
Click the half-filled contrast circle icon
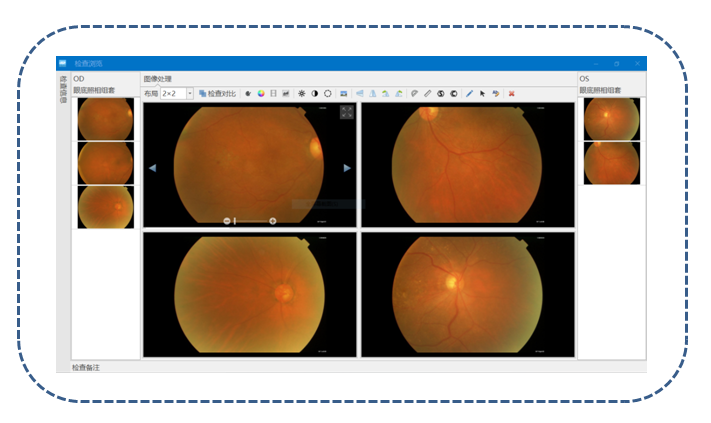click(315, 93)
